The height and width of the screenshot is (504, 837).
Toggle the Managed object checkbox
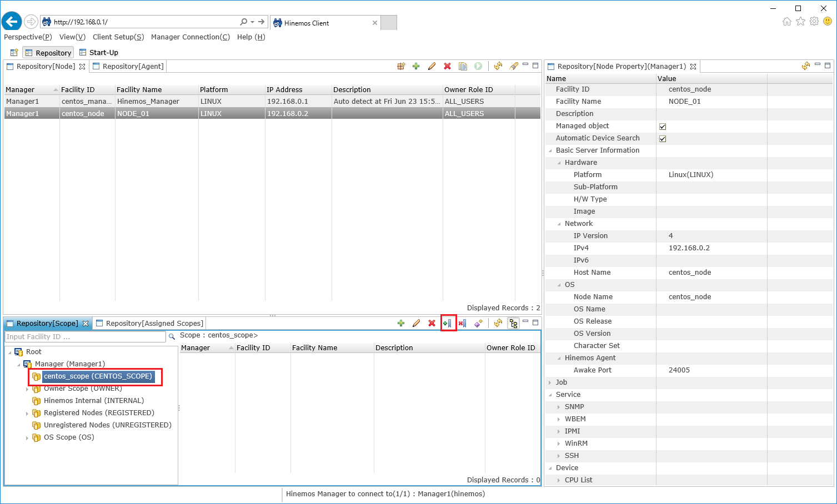663,127
